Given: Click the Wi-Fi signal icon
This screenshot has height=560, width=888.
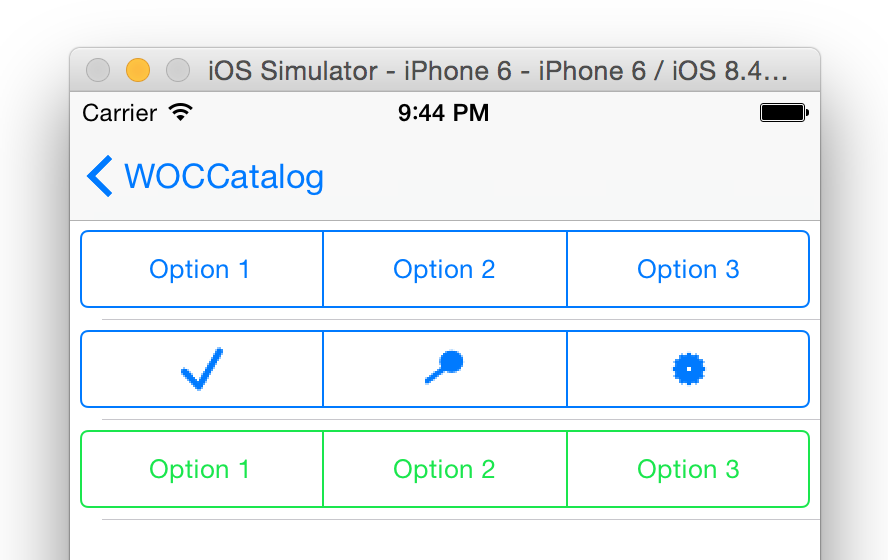Looking at the screenshot, I should [181, 113].
